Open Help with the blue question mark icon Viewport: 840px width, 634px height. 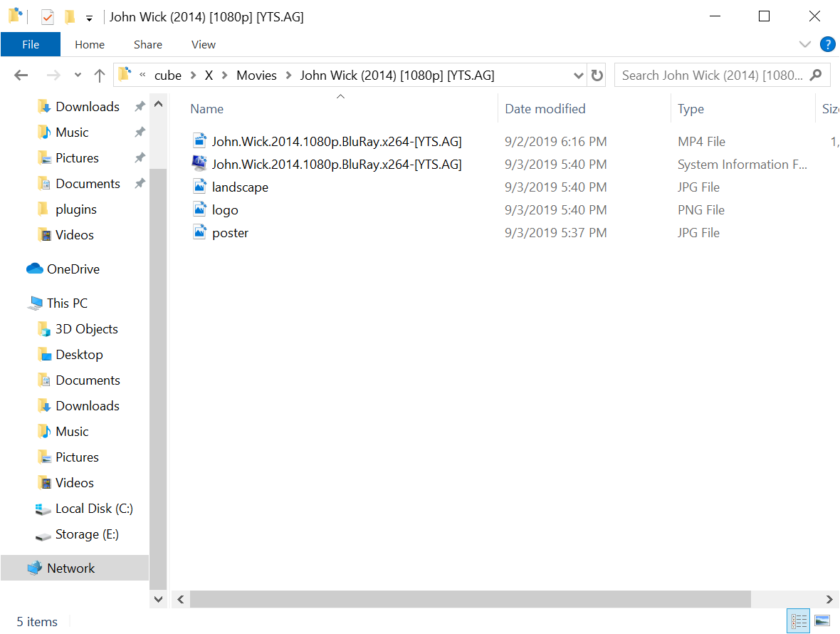click(827, 44)
